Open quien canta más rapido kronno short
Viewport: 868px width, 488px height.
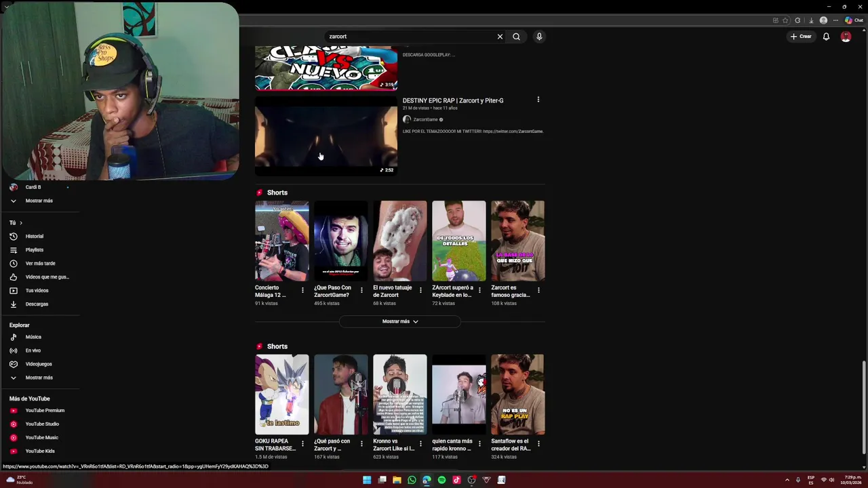(458, 394)
